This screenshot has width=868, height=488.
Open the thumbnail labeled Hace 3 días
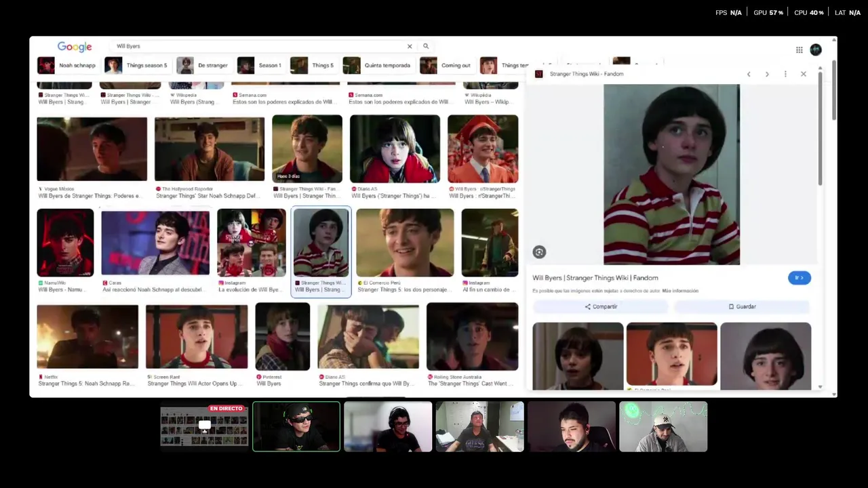[x=307, y=148]
